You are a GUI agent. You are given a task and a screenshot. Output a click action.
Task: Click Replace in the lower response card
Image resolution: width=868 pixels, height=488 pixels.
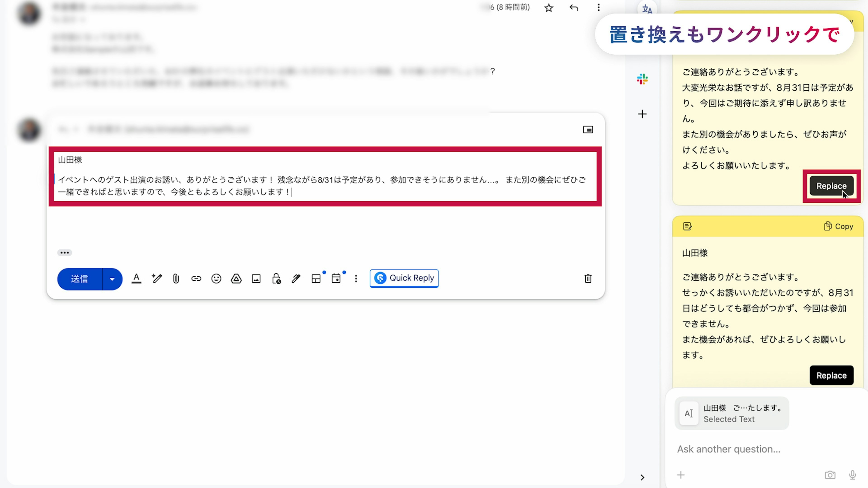point(831,375)
